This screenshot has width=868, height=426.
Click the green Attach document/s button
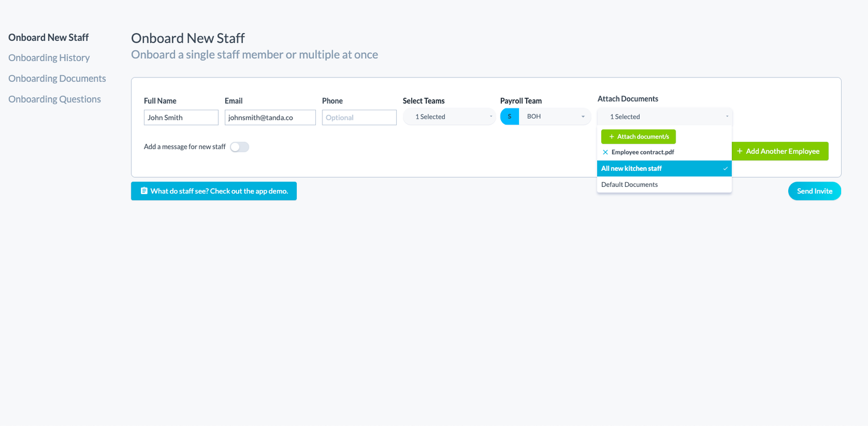coord(638,137)
